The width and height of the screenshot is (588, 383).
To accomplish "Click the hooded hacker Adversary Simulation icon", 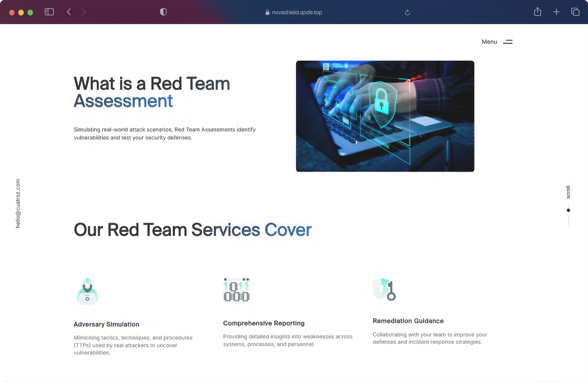I will coord(87,291).
